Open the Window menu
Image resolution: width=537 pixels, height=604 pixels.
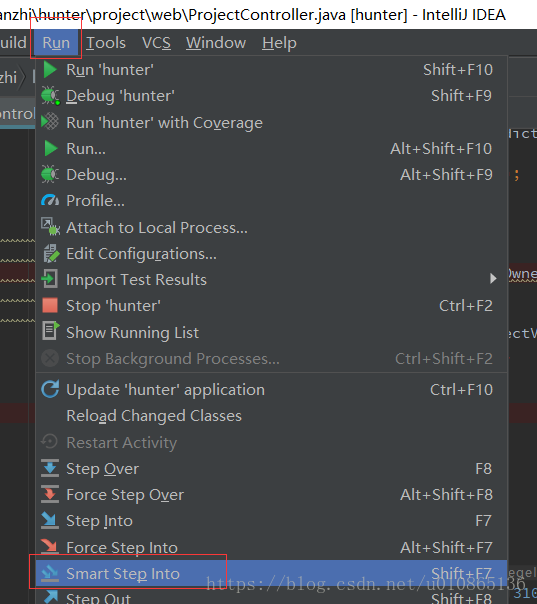216,43
